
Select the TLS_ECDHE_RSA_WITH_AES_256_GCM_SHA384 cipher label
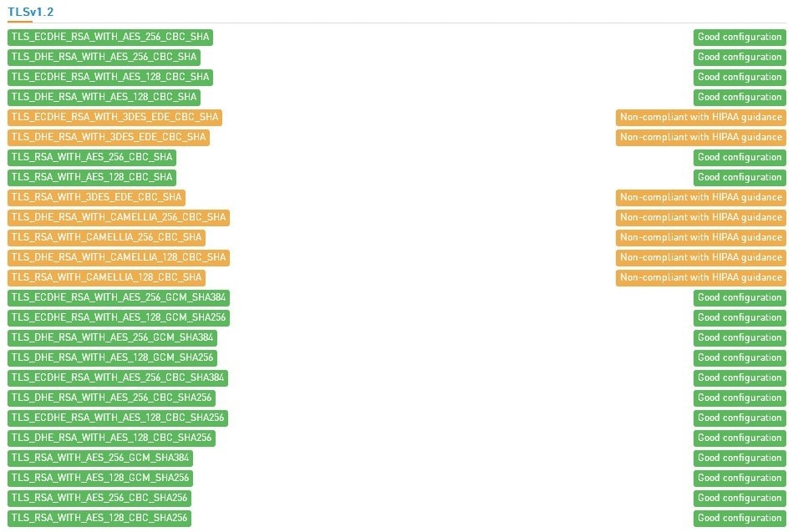point(118,297)
